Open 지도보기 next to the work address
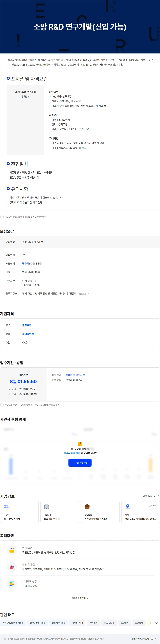 pos(82,294)
